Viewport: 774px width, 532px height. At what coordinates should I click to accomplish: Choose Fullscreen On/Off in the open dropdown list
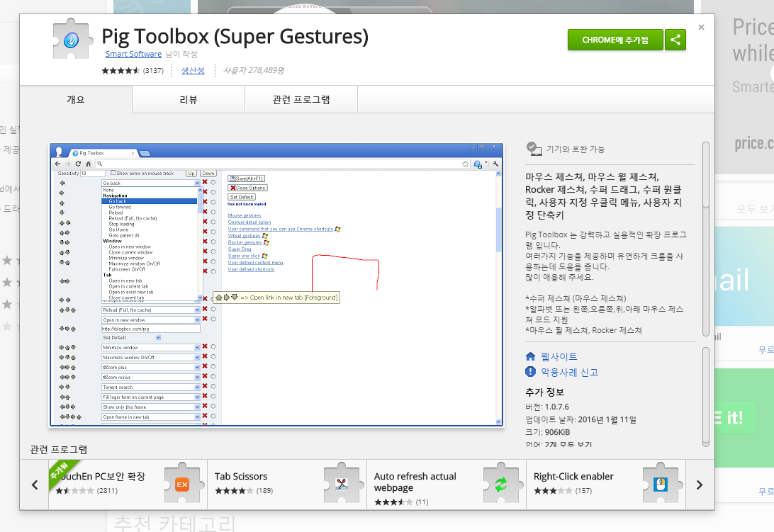click(x=127, y=269)
